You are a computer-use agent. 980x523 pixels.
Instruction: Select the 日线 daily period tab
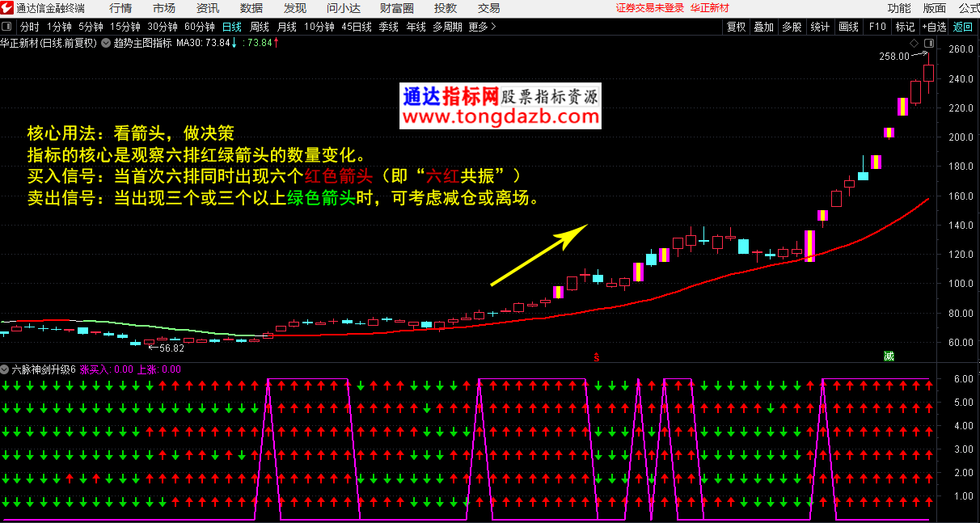coord(232,27)
